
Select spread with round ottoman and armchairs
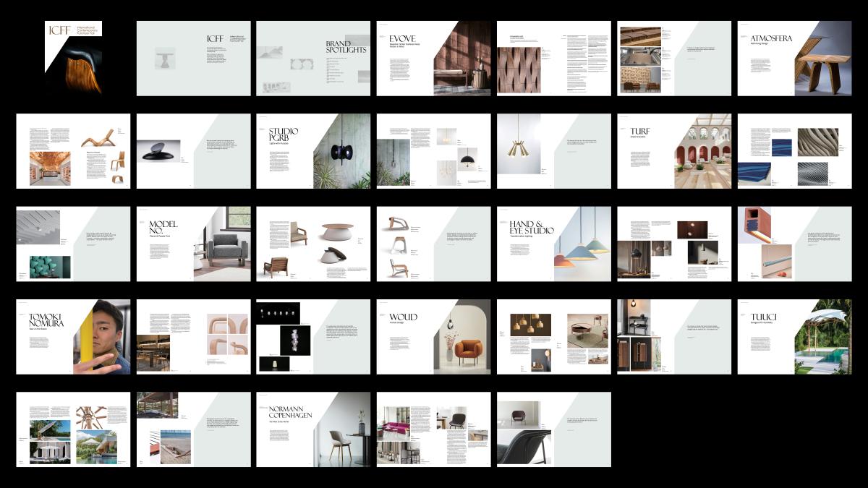tap(313, 244)
